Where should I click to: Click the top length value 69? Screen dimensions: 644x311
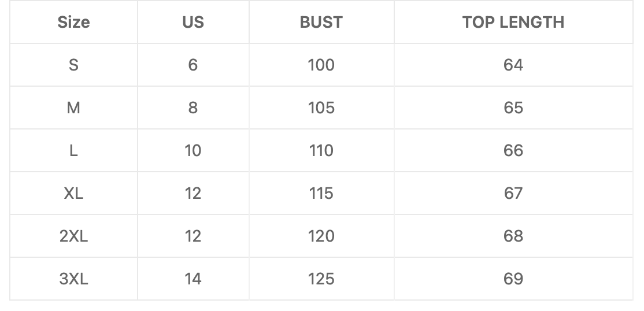coord(513,279)
